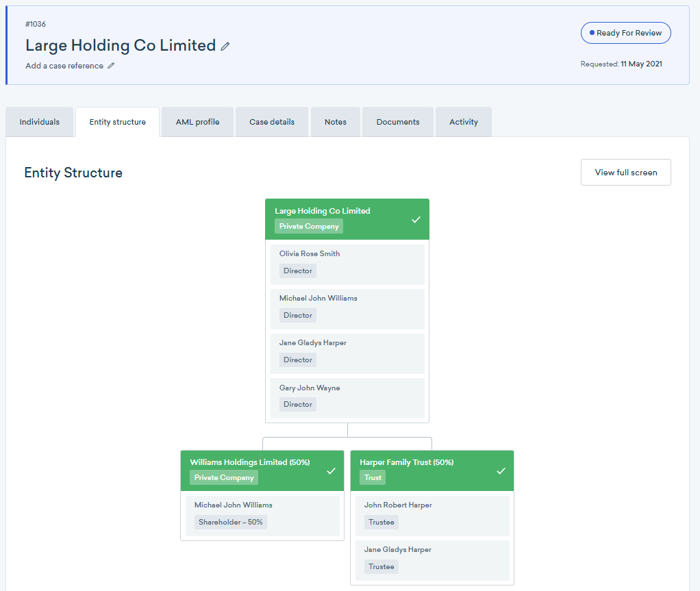Click Add a case reference link
The image size is (700, 591).
(x=64, y=66)
